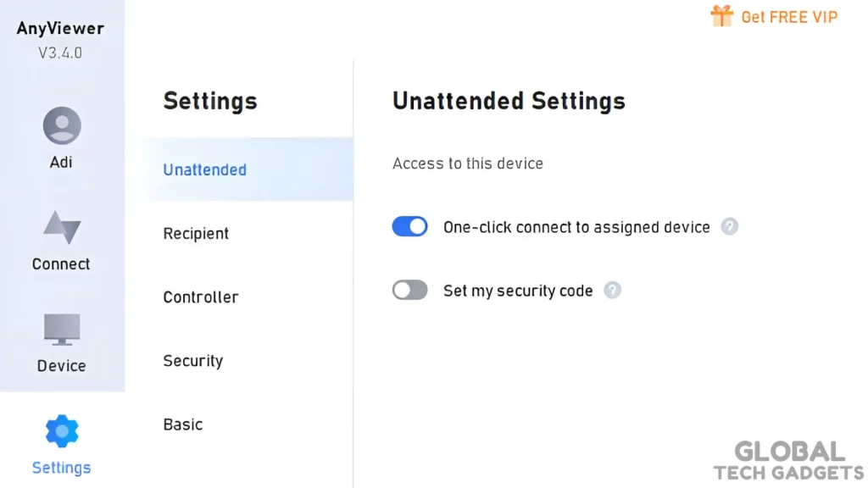
Task: Toggle access to this device options
Action: (x=467, y=164)
